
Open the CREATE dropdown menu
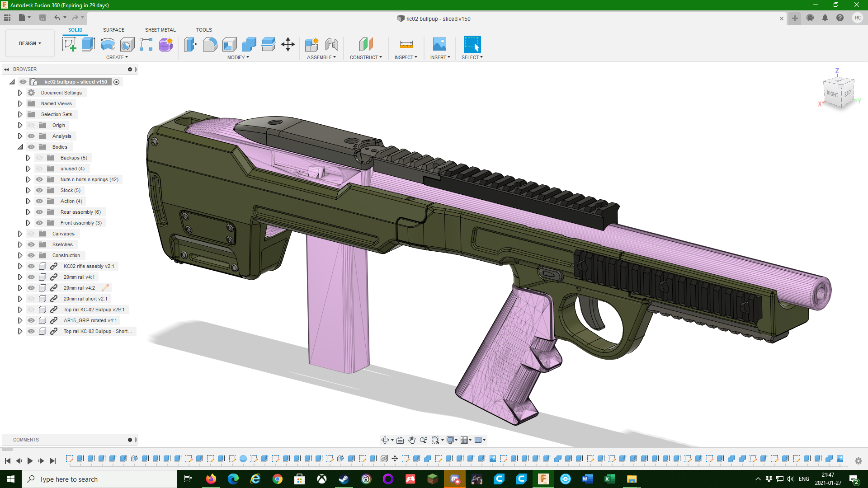(x=117, y=57)
